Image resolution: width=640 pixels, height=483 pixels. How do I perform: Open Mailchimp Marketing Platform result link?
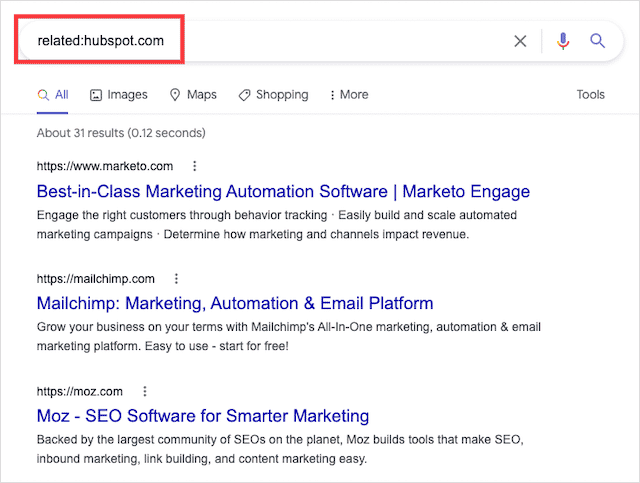(235, 303)
